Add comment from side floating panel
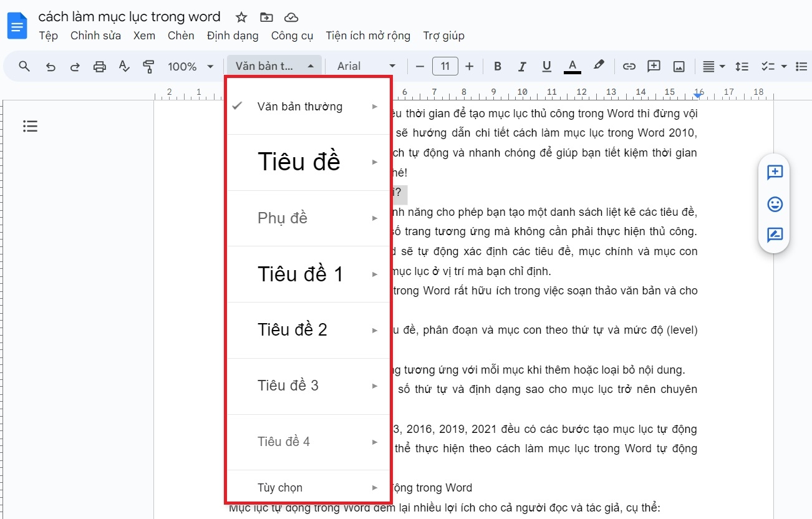This screenshot has width=812, height=519. 775,173
